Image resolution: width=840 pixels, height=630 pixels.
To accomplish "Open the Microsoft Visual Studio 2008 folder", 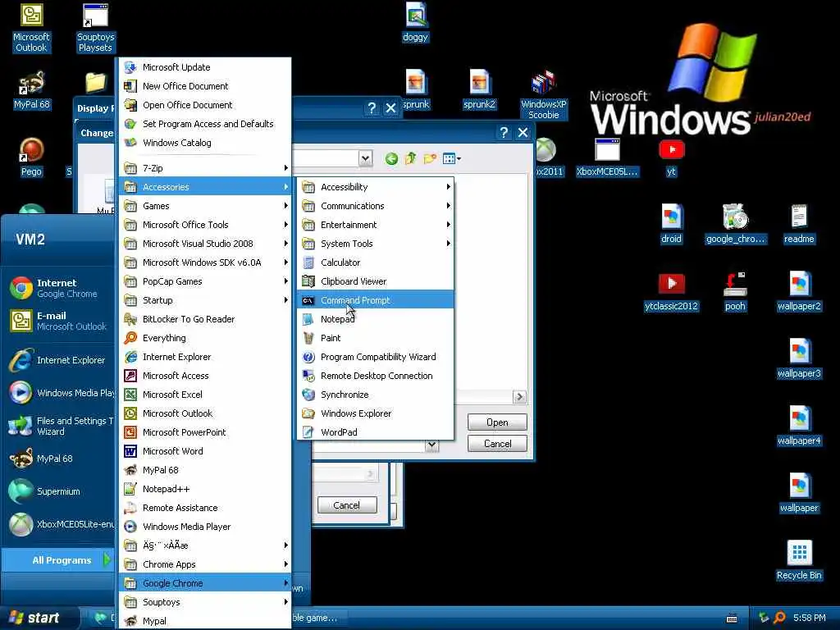I will (205, 243).
